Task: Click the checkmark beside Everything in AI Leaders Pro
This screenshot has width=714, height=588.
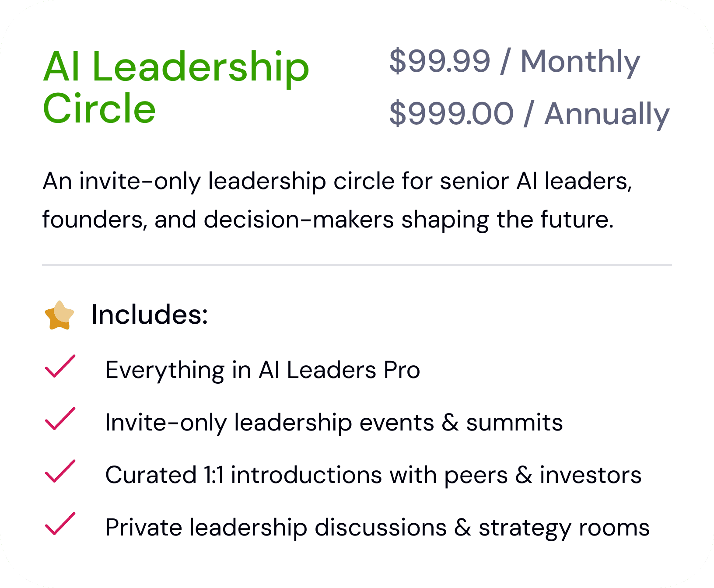Action: click(x=60, y=367)
